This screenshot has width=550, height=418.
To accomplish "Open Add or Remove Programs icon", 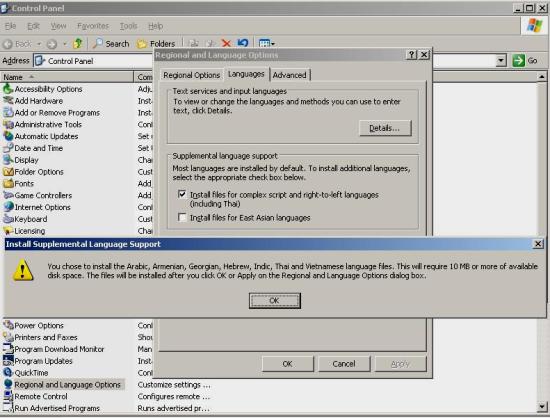I will [8, 113].
